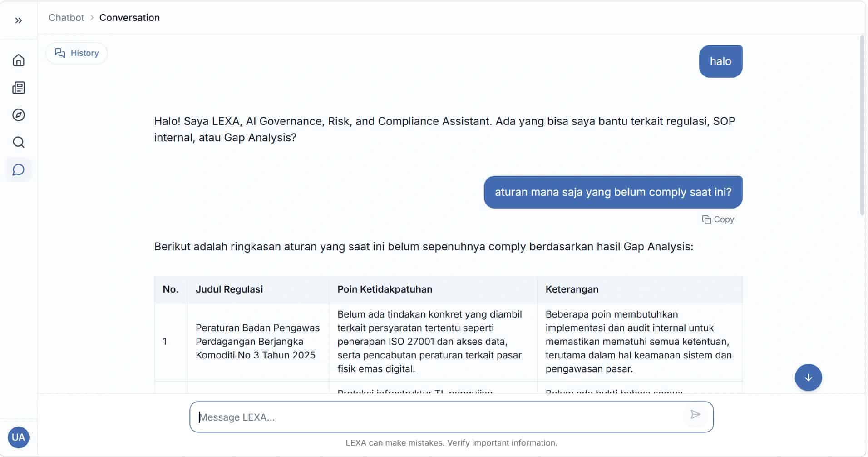Click the 'aturan mana saja' message bubble
Viewport: 868px width, 457px height.
click(x=613, y=192)
